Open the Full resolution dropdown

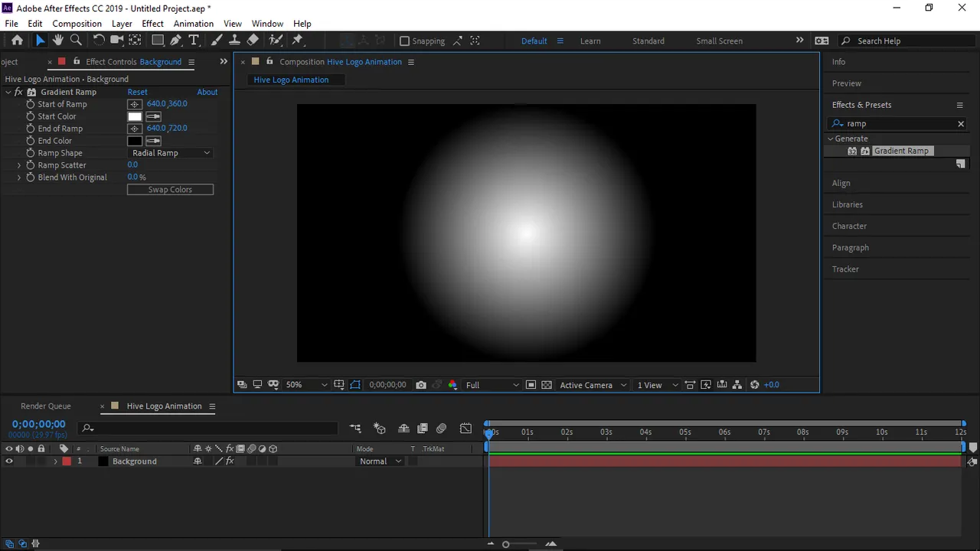[492, 385]
